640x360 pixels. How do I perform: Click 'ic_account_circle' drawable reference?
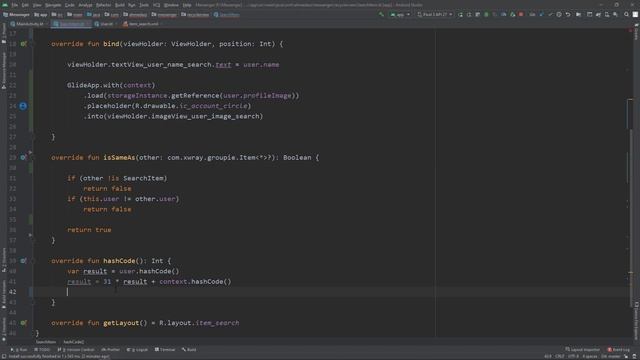click(x=214, y=106)
